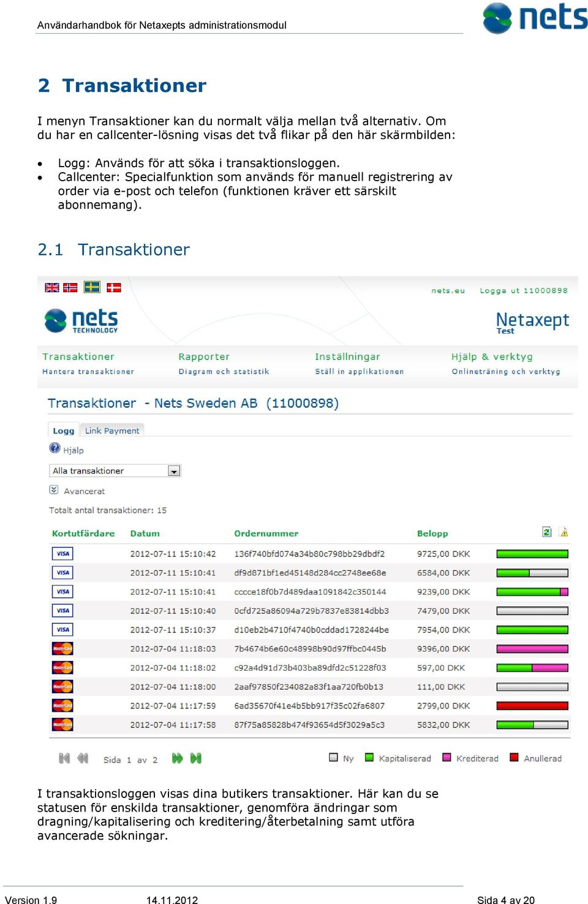Image resolution: width=588 pixels, height=904 pixels.
Task: Switch to the Link Payment tab
Action: (112, 431)
